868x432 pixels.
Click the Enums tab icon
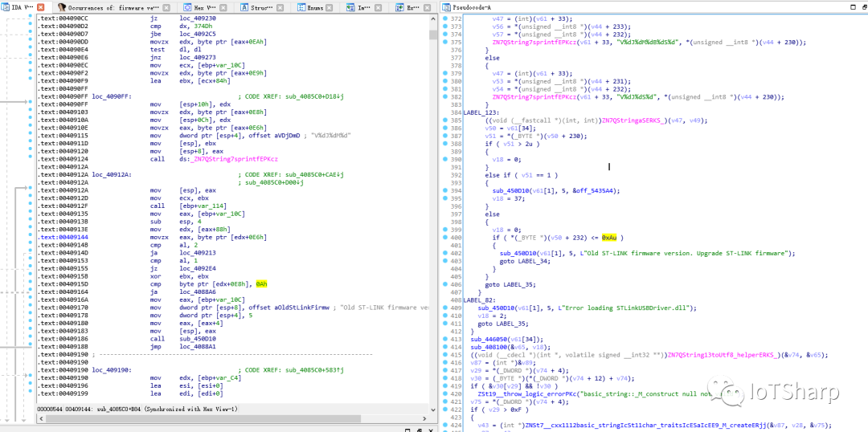click(301, 6)
